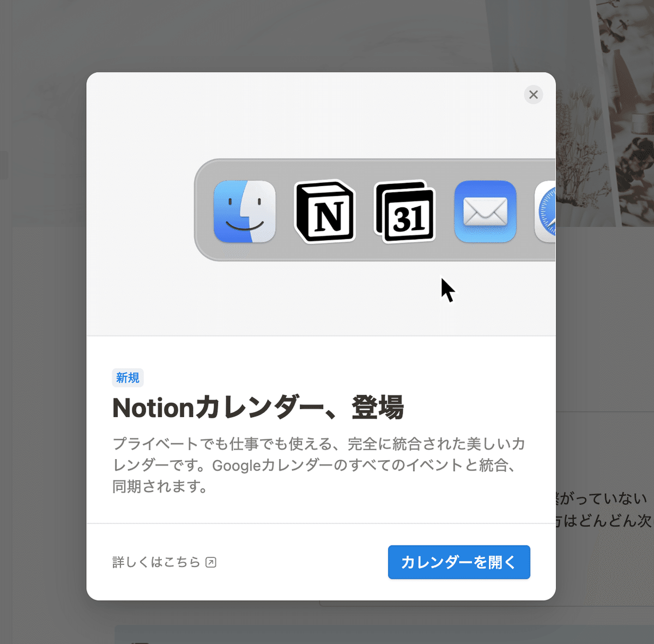Viewport: 654px width, 644px height.
Task: Click the 新規 badge label
Action: coord(128,378)
